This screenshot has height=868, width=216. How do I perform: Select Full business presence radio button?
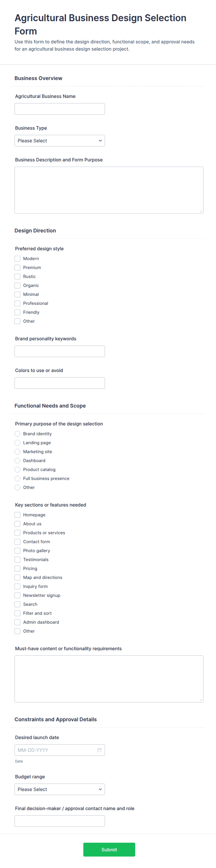click(17, 478)
